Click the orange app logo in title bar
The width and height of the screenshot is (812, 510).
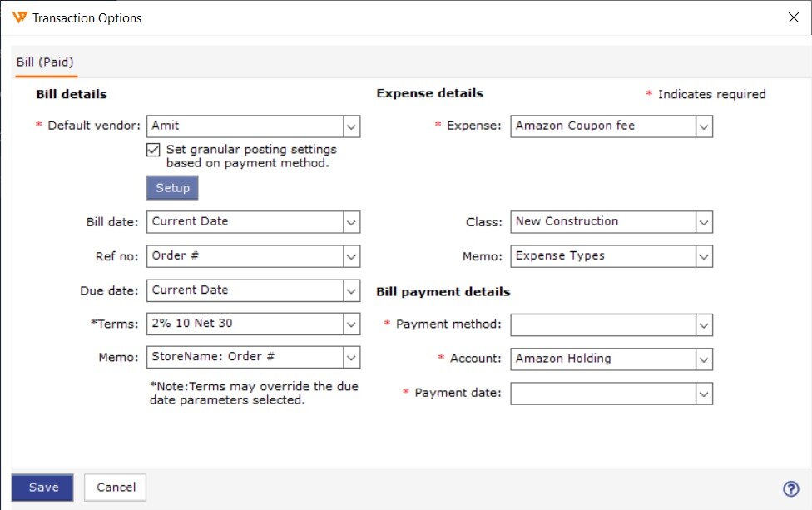tap(20, 17)
